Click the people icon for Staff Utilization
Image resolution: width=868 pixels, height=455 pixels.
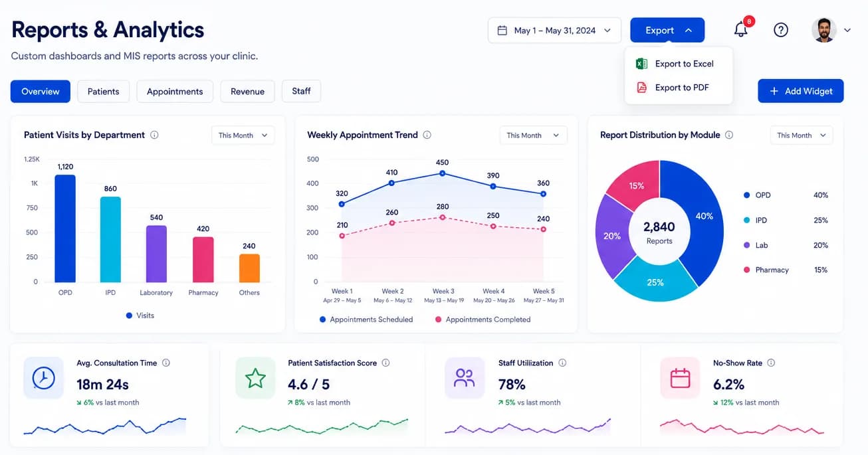coord(465,378)
